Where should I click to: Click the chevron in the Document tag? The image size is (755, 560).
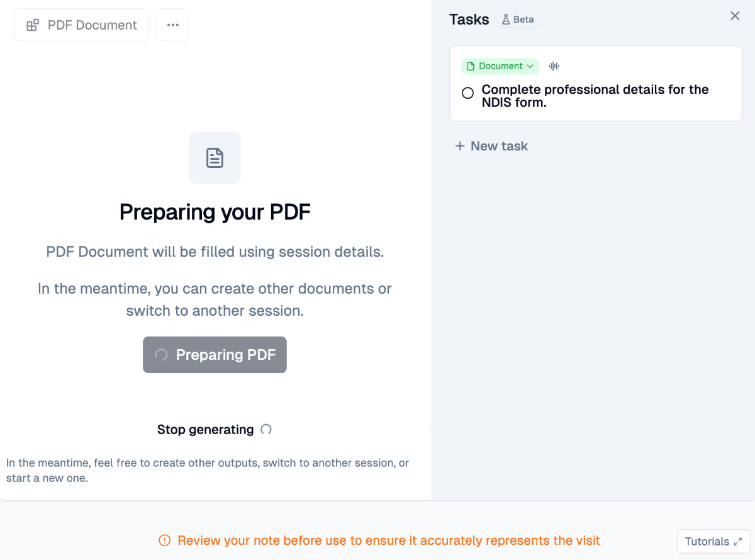click(530, 66)
